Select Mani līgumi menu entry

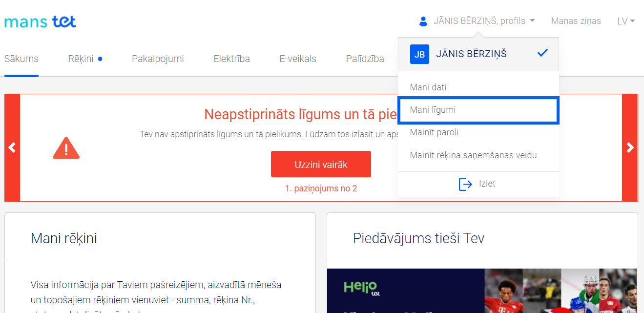(433, 110)
